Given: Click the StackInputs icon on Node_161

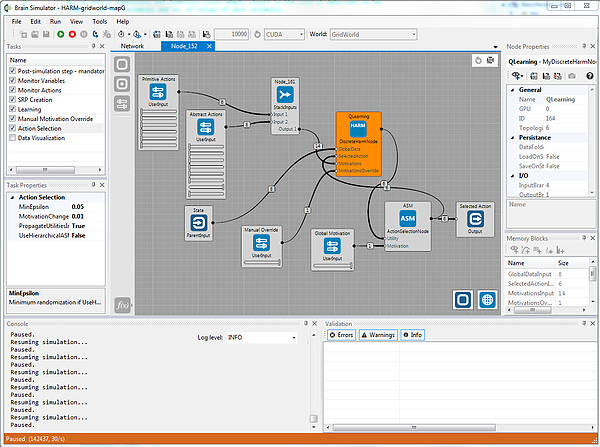Looking at the screenshot, I should click(283, 96).
